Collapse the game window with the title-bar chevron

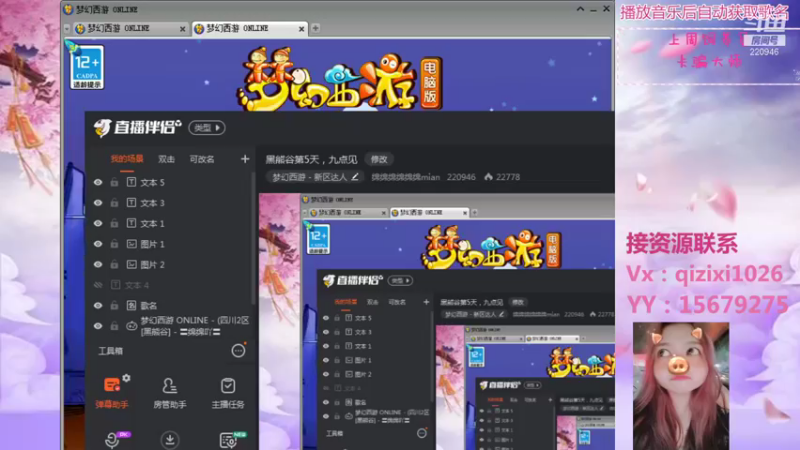point(580,9)
